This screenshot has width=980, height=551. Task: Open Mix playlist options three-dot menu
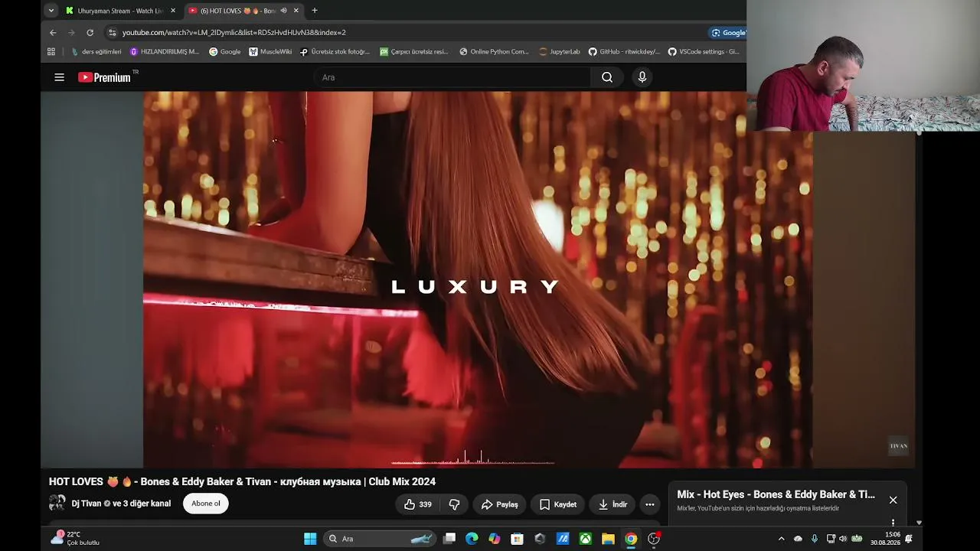[x=893, y=523]
